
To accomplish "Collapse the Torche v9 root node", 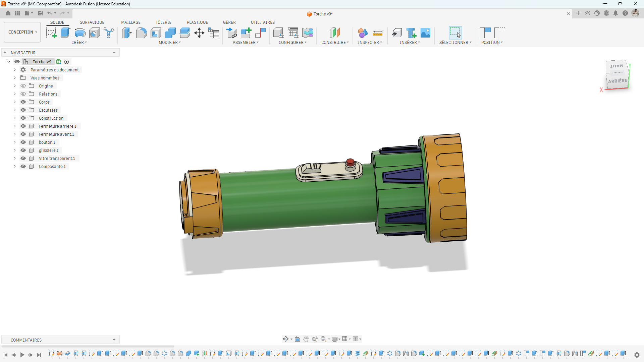I will 9,62.
